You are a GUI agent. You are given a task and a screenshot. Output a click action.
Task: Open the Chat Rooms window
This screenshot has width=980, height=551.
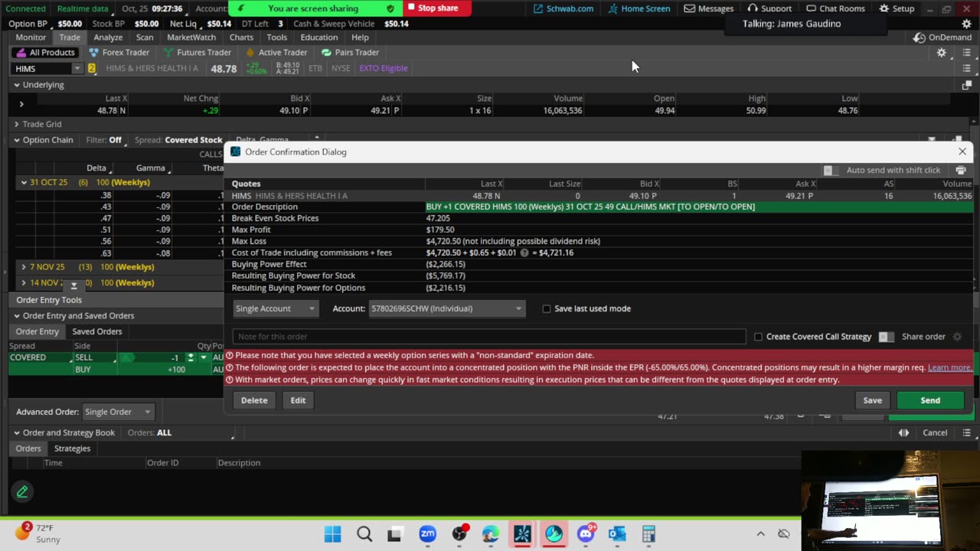(835, 8)
